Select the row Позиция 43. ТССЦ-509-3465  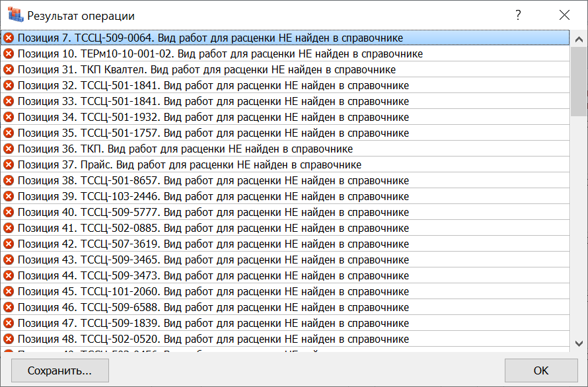tap(285, 260)
